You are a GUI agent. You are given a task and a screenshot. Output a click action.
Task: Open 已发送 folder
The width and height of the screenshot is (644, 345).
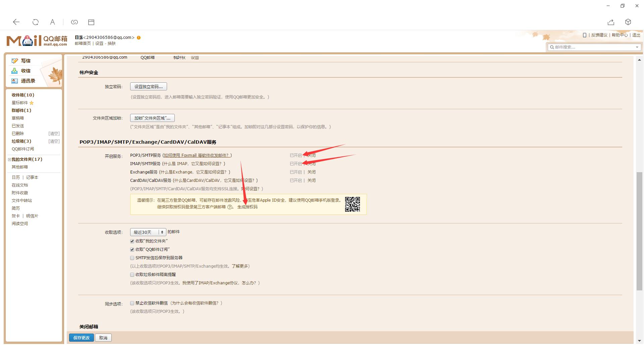pyautogui.click(x=18, y=126)
